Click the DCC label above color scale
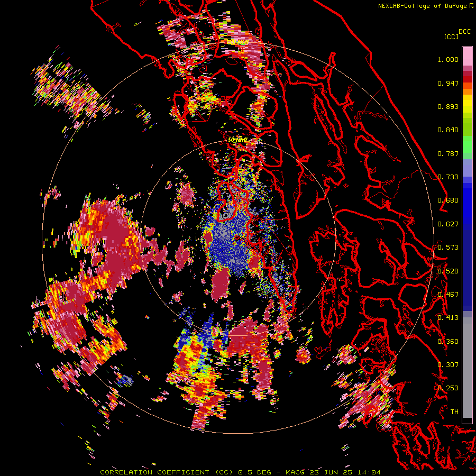The width and height of the screenshot is (476, 476). click(464, 32)
